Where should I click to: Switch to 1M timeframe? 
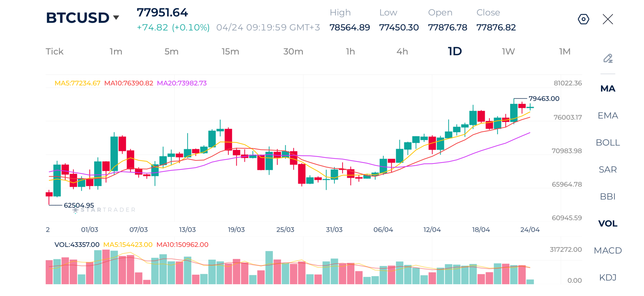coord(564,51)
